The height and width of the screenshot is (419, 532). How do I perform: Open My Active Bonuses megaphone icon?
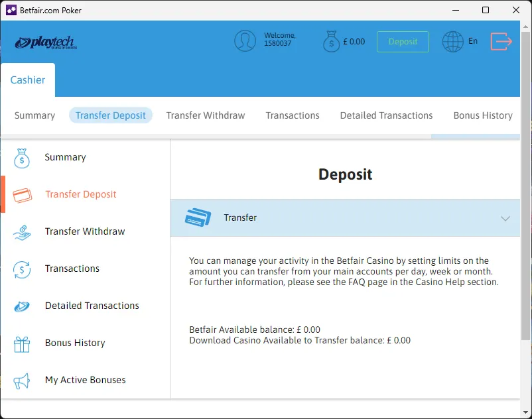[21, 380]
